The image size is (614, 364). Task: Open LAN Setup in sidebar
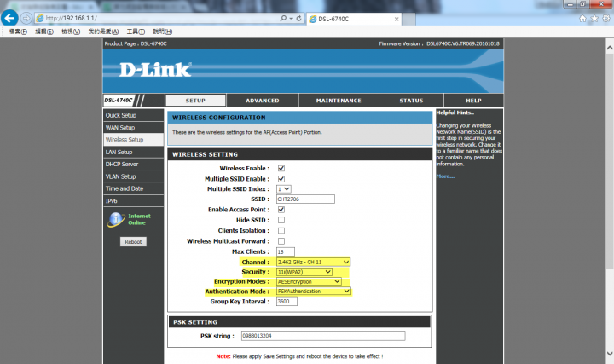pyautogui.click(x=134, y=152)
